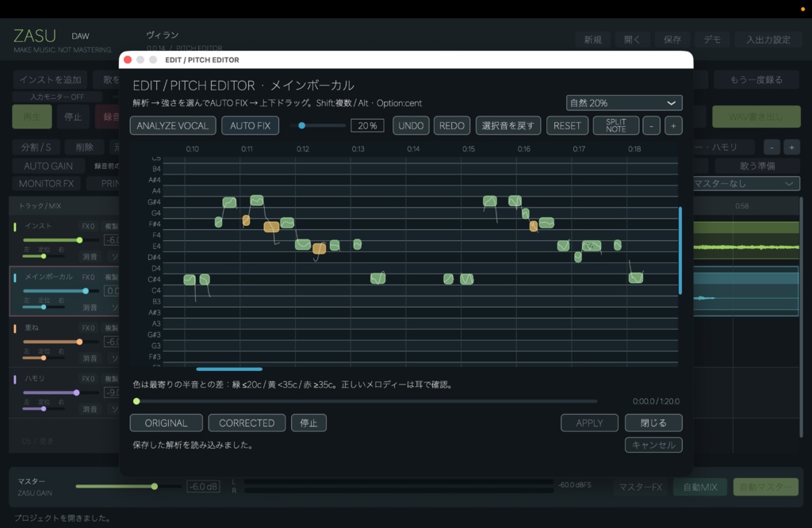Click 新規 in the ZASU main window

[x=592, y=40]
